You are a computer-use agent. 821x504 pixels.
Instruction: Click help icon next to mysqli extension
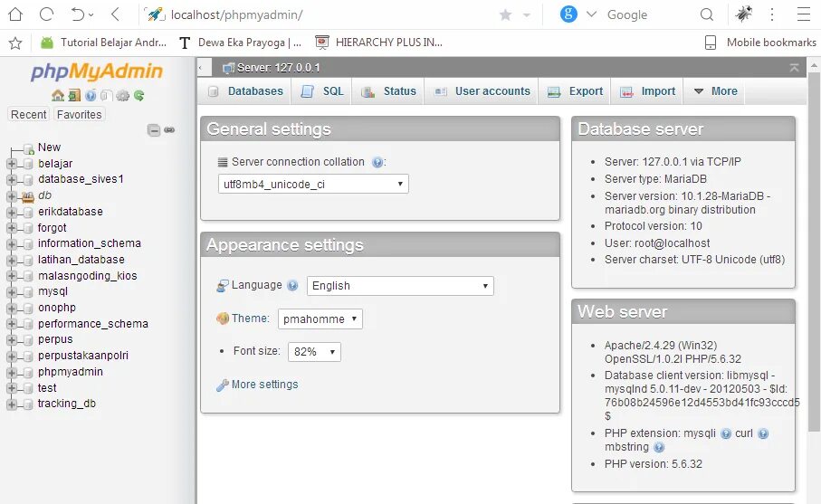click(x=726, y=433)
